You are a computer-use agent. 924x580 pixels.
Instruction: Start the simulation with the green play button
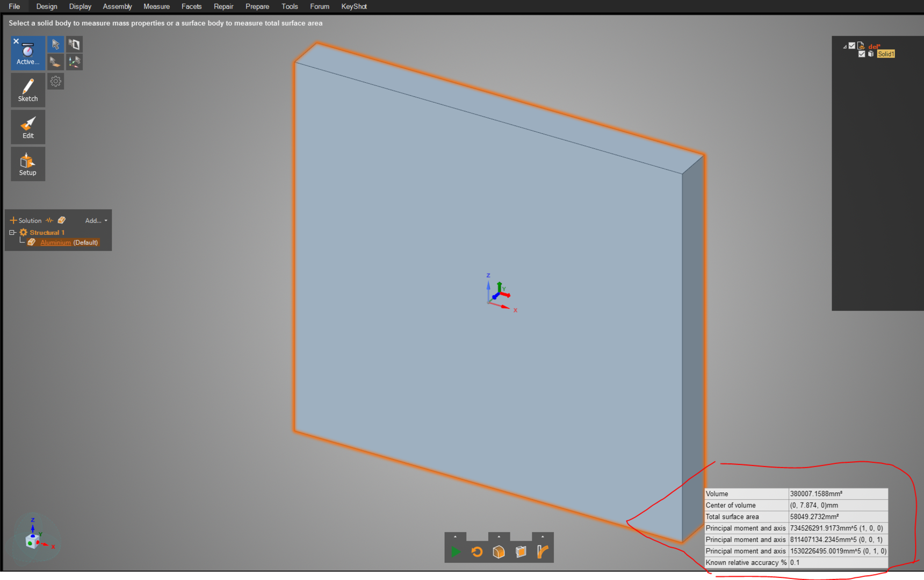[x=456, y=552]
